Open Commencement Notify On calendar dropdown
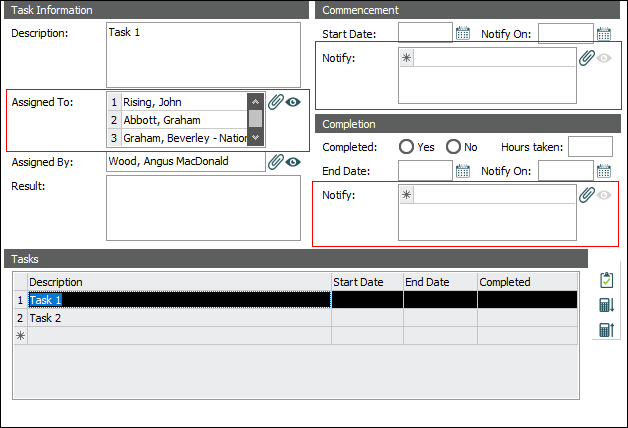This screenshot has width=628, height=428. coord(604,33)
